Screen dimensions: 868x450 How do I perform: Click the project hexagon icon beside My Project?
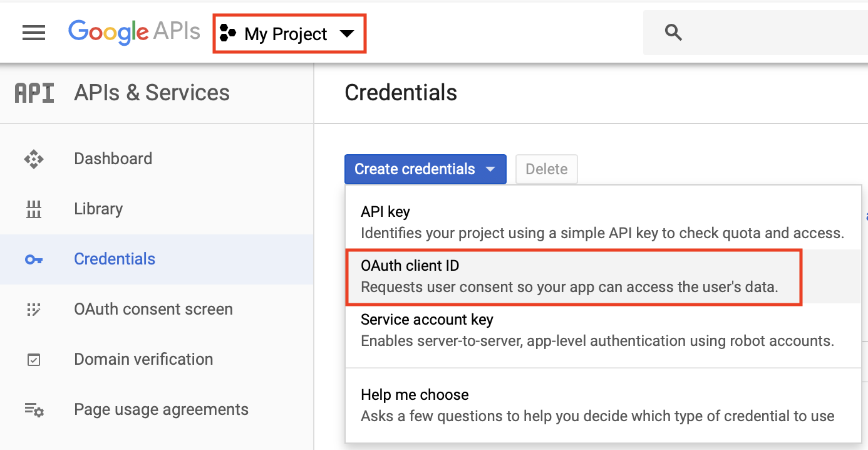click(x=228, y=34)
